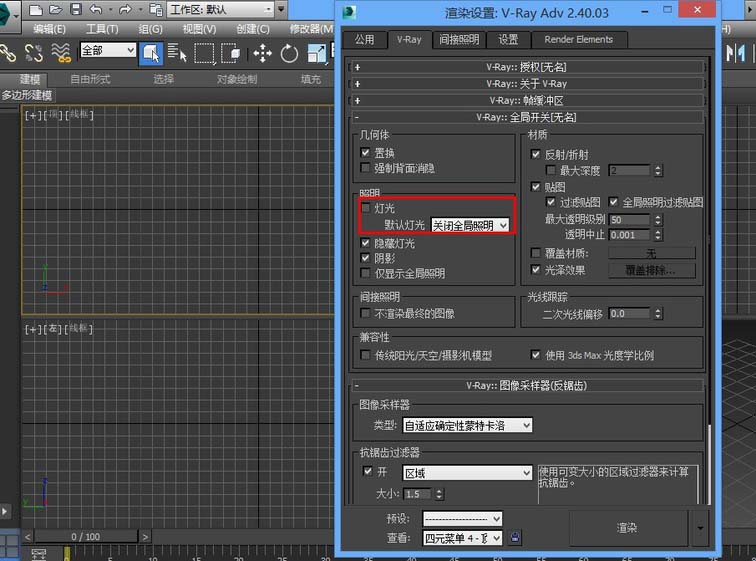Collapse the V-Ray 全局开关 rollout

526,117
